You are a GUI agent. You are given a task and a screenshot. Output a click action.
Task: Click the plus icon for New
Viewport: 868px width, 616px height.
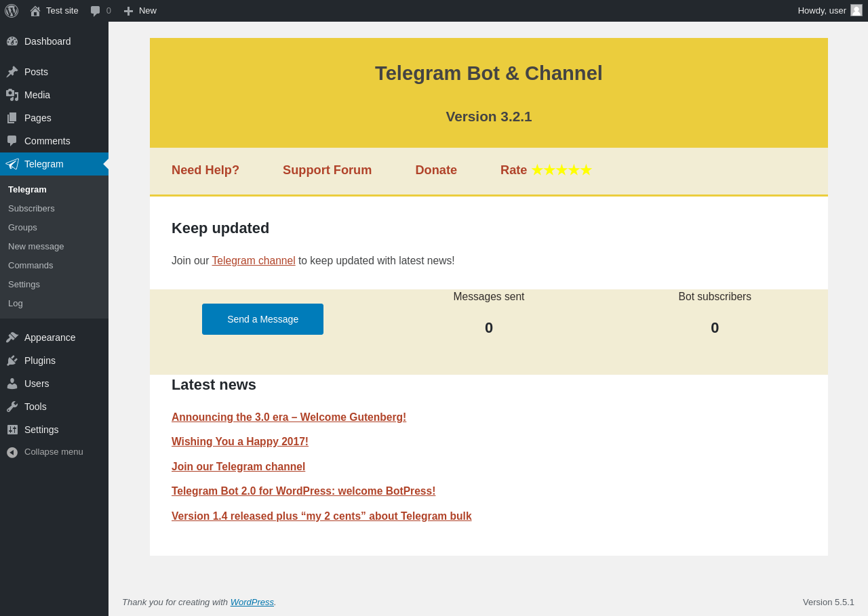pyautogui.click(x=128, y=11)
